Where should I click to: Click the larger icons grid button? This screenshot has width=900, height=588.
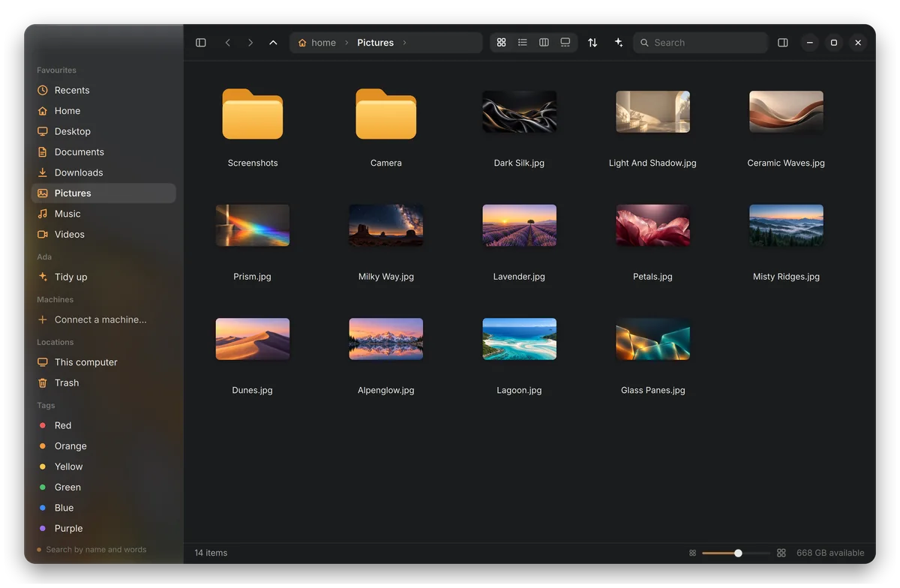[781, 553]
